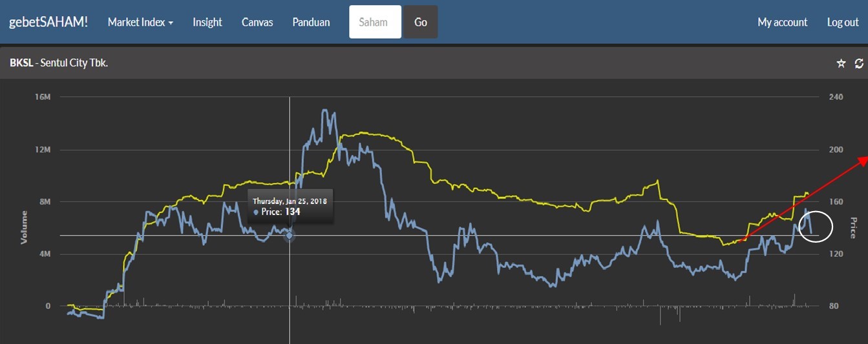
Task: Focus the Saham search input field
Action: [375, 22]
